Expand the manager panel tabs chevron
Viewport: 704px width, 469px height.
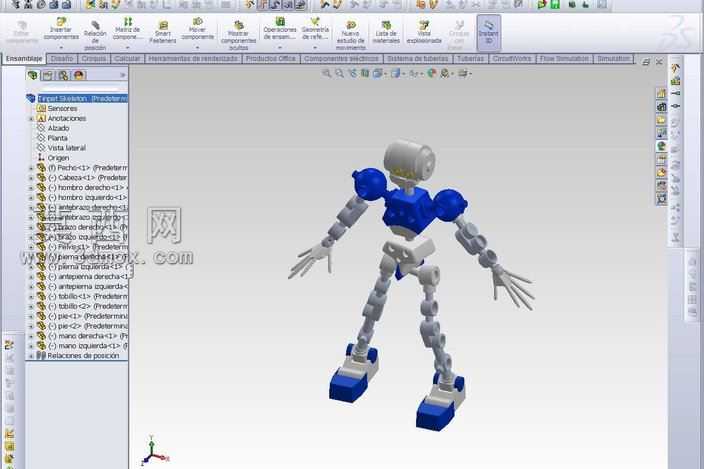tap(123, 75)
